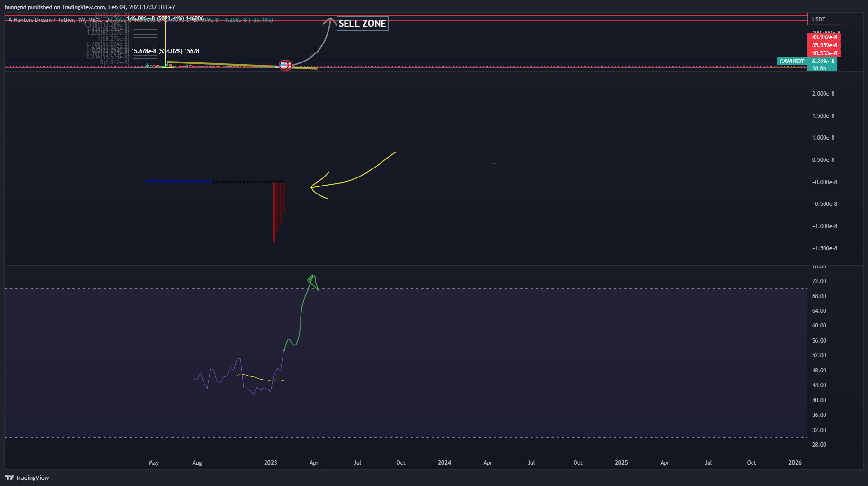Click the 35.959e-8 red price label

click(x=824, y=45)
